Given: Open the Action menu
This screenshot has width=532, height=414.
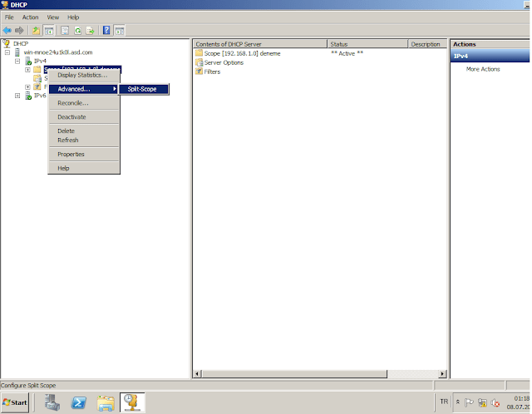Looking at the screenshot, I should point(30,17).
